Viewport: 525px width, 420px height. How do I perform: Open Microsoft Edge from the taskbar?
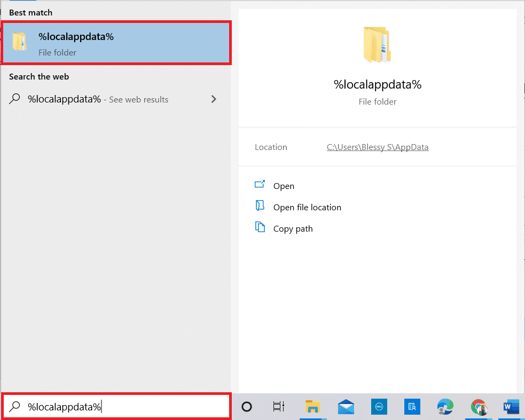click(445, 407)
